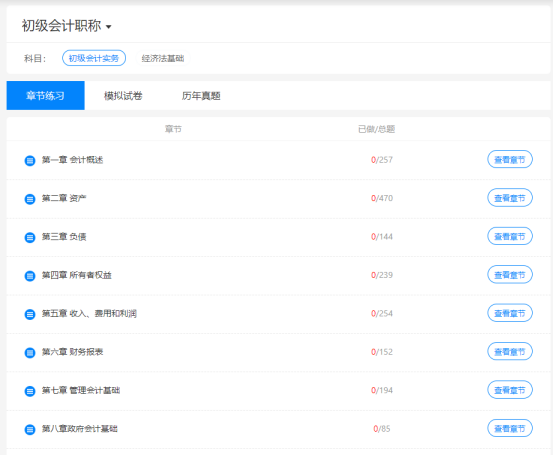The image size is (554, 455).
Task: Click the list icon beside 第二章 资产
Action: (x=30, y=199)
